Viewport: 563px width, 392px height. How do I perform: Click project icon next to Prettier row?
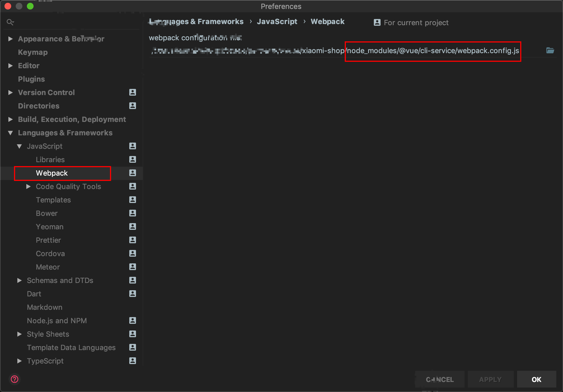133,240
